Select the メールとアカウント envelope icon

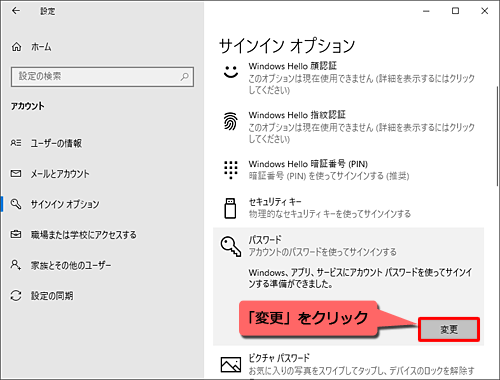pos(16,174)
